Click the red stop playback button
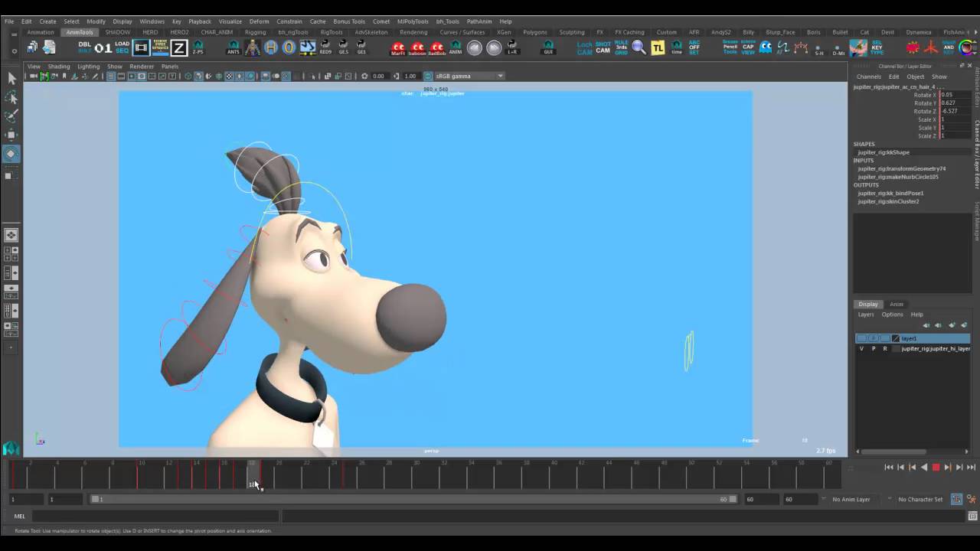Image resolution: width=980 pixels, height=551 pixels. point(936,467)
